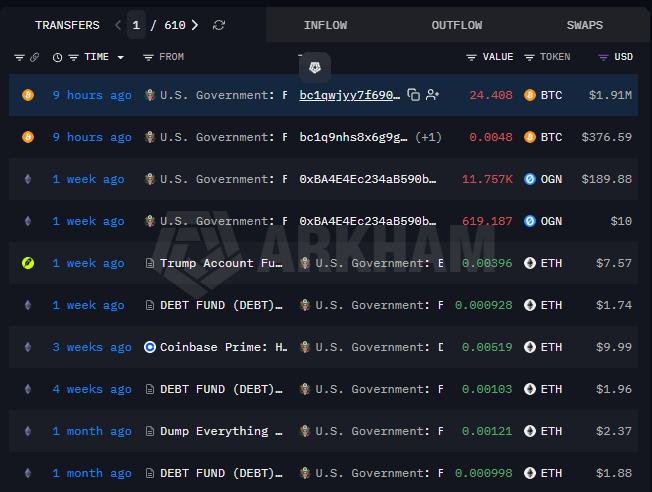Switch to the SWAPS tab
The height and width of the screenshot is (492, 652).
point(585,25)
